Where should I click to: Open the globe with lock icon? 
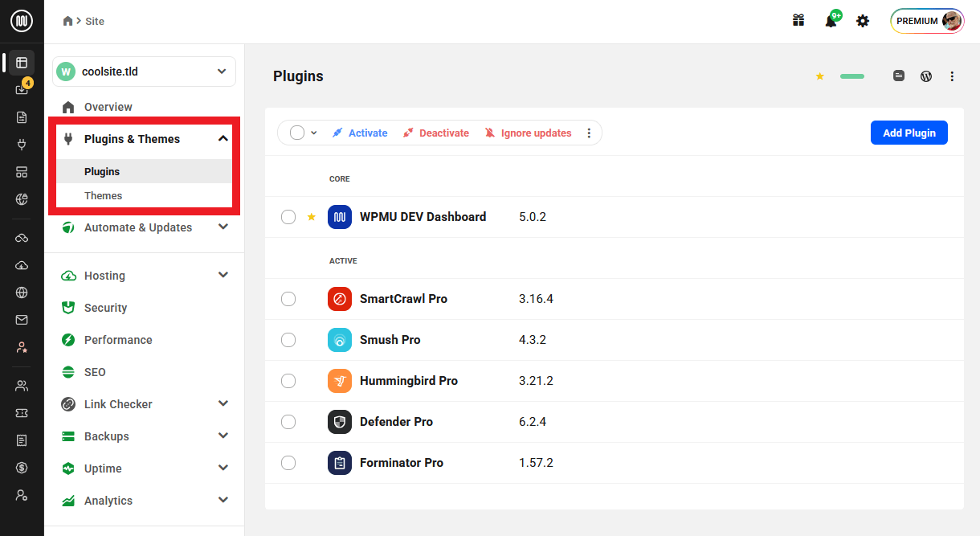click(x=22, y=200)
